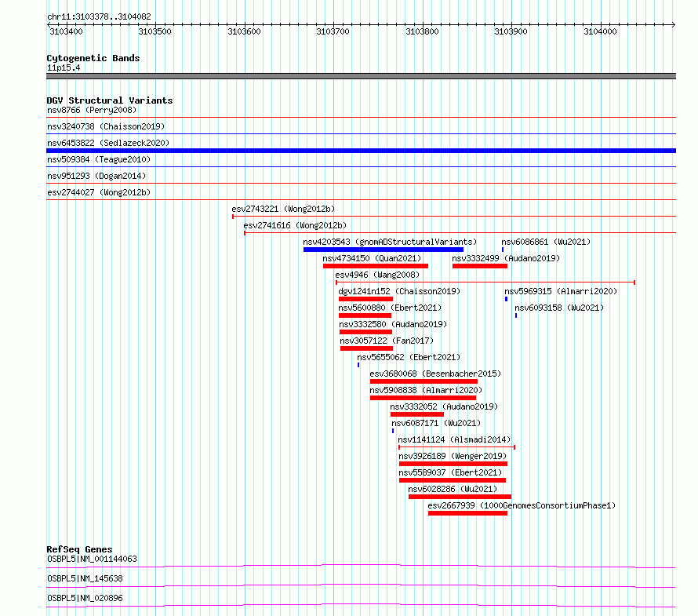Screen dimensions: 698x616
Task: Select the nsv6093158 (Wu2021) label
Action: coord(559,308)
